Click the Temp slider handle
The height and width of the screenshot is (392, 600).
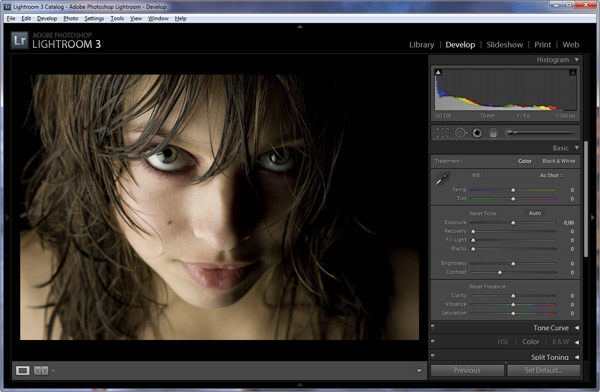pyautogui.click(x=513, y=190)
